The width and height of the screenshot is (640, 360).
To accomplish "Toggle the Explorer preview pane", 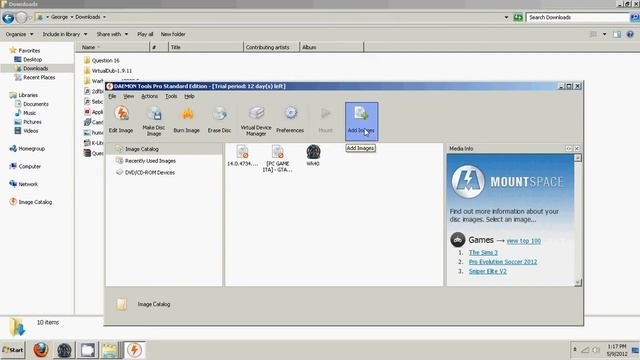I will coord(617,34).
